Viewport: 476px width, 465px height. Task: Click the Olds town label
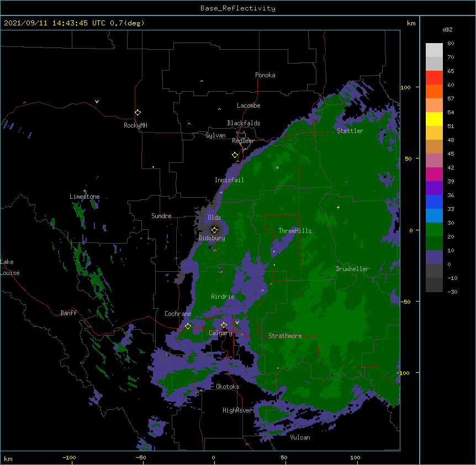214,218
